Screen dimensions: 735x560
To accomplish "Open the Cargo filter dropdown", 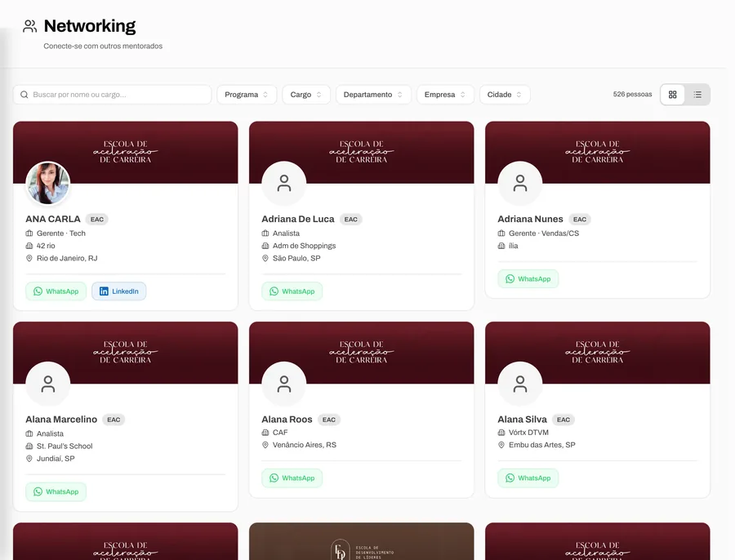I will click(x=306, y=95).
